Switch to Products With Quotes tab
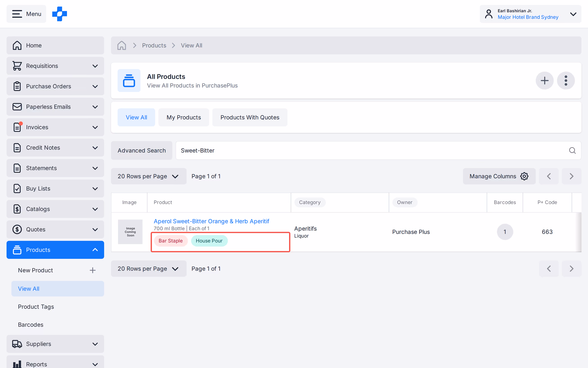Screen dimensions: 588x368 pos(249,117)
